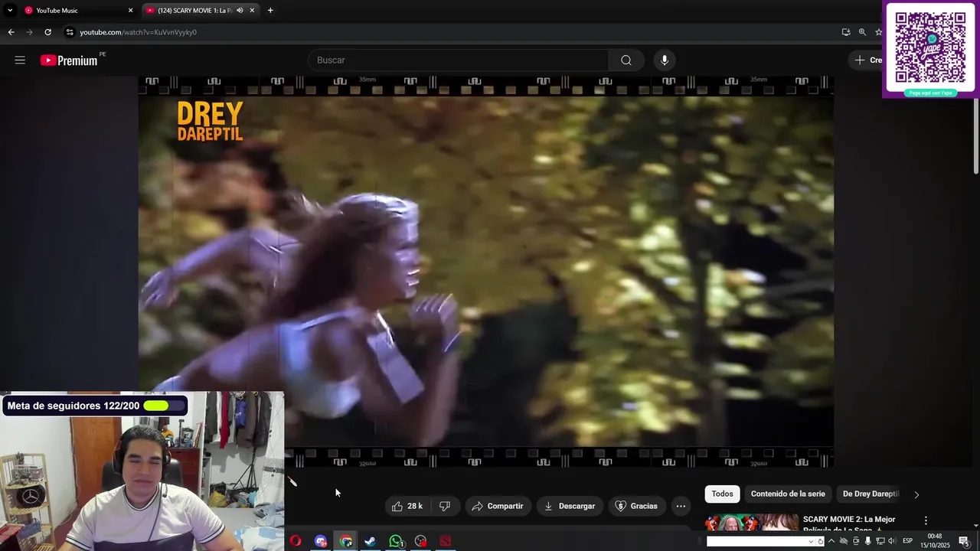The width and height of the screenshot is (980, 551).
Task: Select the Todos filter chip
Action: click(x=722, y=494)
